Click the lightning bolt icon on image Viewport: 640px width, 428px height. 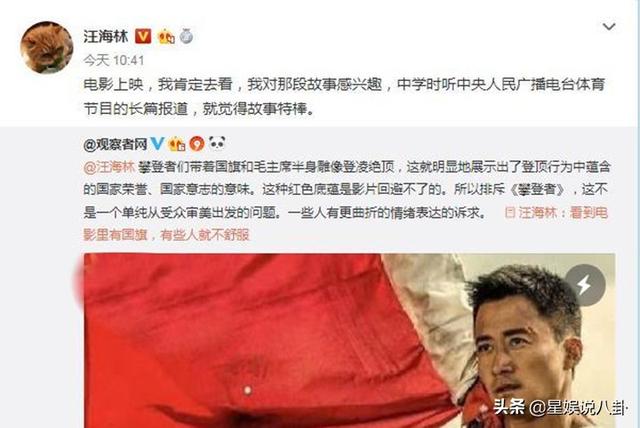585,285
